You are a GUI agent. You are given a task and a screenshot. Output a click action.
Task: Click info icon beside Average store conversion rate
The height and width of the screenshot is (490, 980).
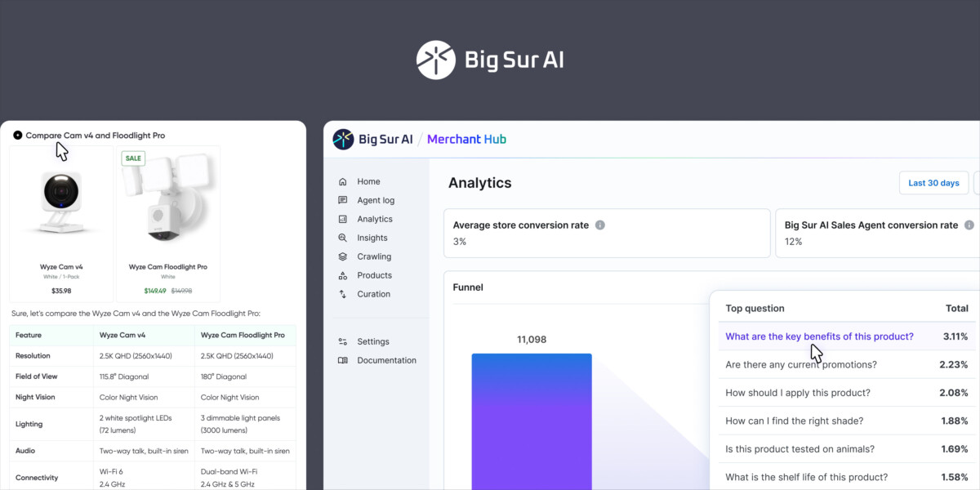point(600,225)
